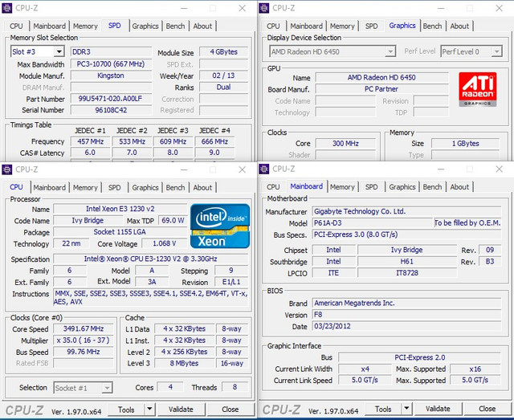
Task: Click the Specification field showing E3-1230 V2
Action: click(x=151, y=259)
